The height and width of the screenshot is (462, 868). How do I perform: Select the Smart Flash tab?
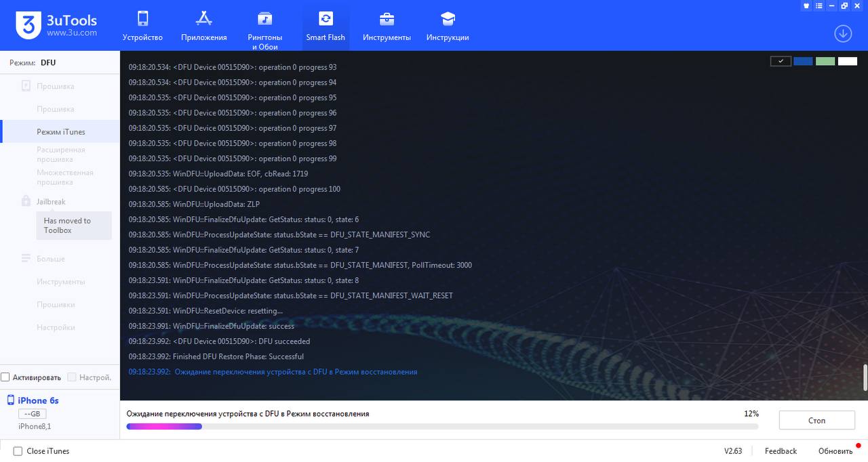point(325,26)
